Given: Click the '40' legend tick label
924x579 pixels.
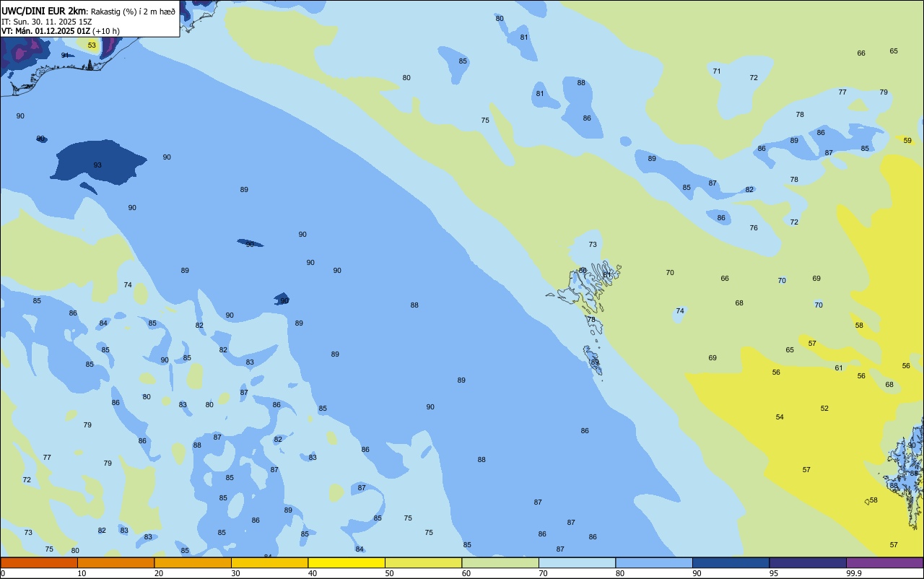Looking at the screenshot, I should click(313, 573).
